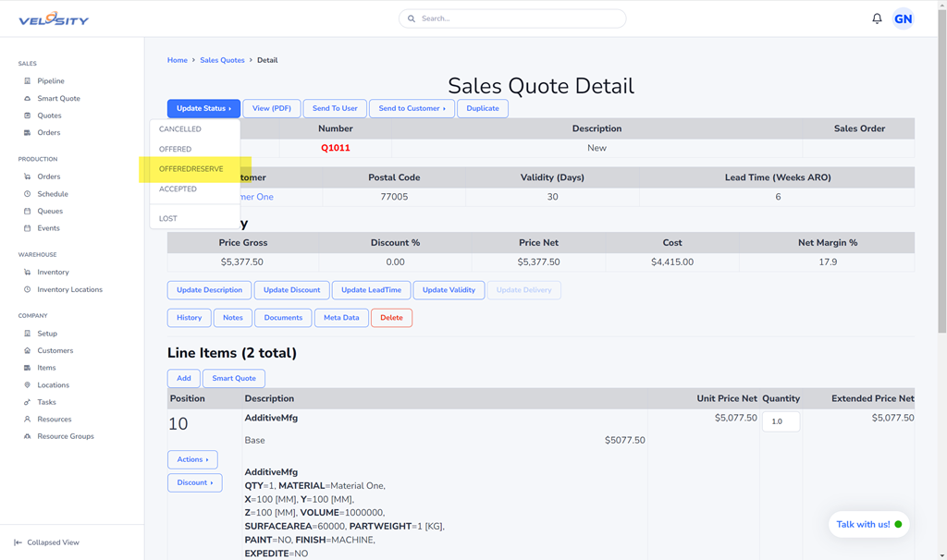Click the notification bell icon

pos(877,18)
